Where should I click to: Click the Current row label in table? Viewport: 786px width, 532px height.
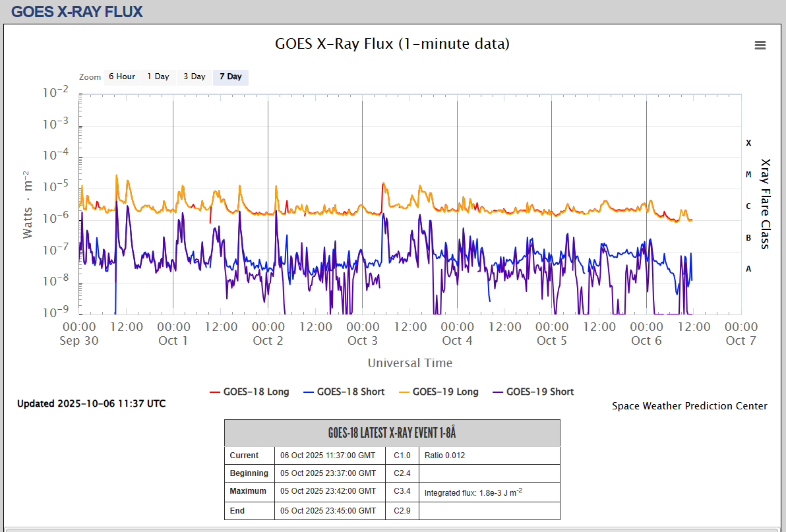244,456
